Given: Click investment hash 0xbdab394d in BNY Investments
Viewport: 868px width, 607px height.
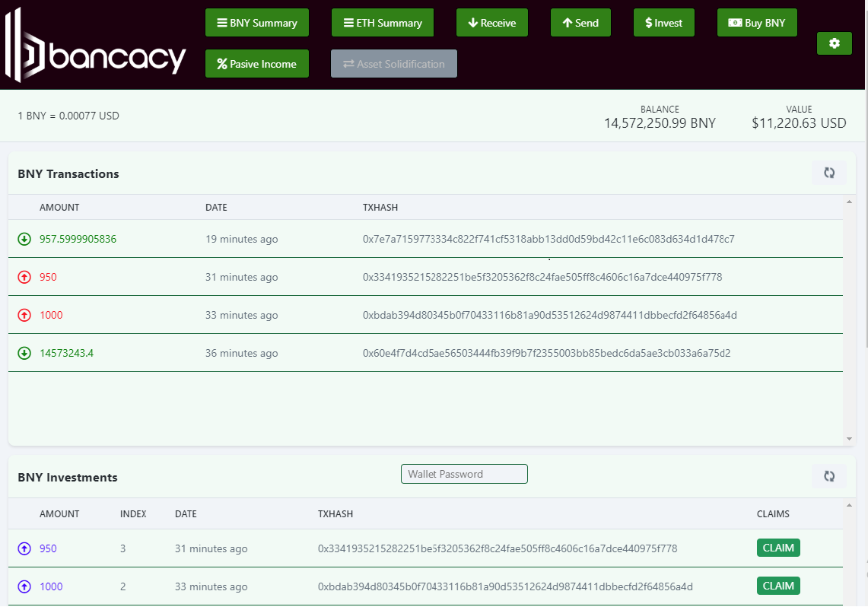Looking at the screenshot, I should (505, 586).
